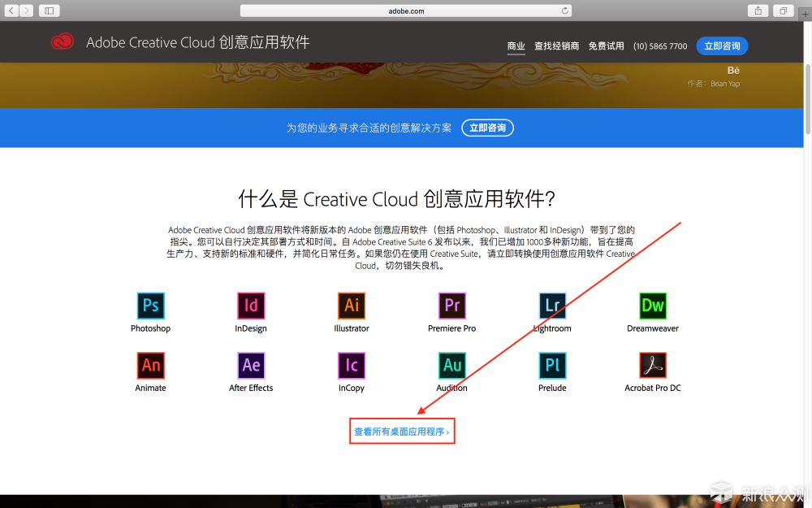812x508 pixels.
Task: Click the Brian Yap author credit
Action: (725, 84)
